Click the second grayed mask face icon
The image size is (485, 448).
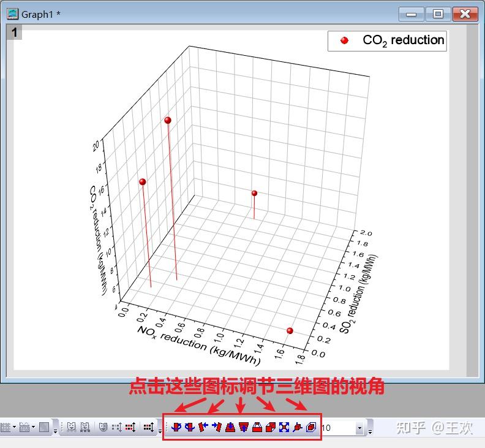point(85,427)
